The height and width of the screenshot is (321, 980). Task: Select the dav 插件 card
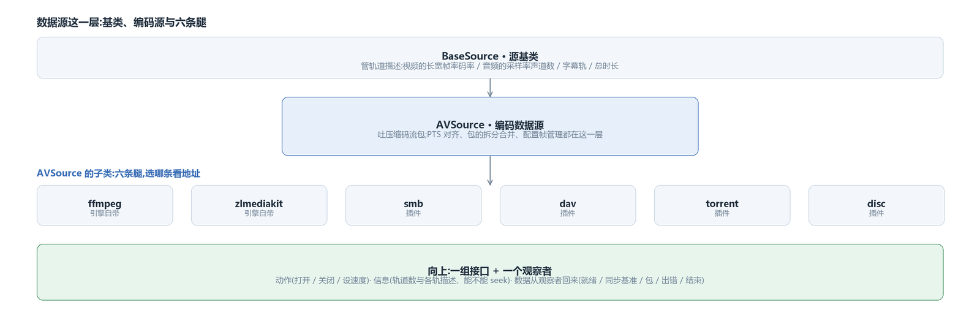[568, 206]
